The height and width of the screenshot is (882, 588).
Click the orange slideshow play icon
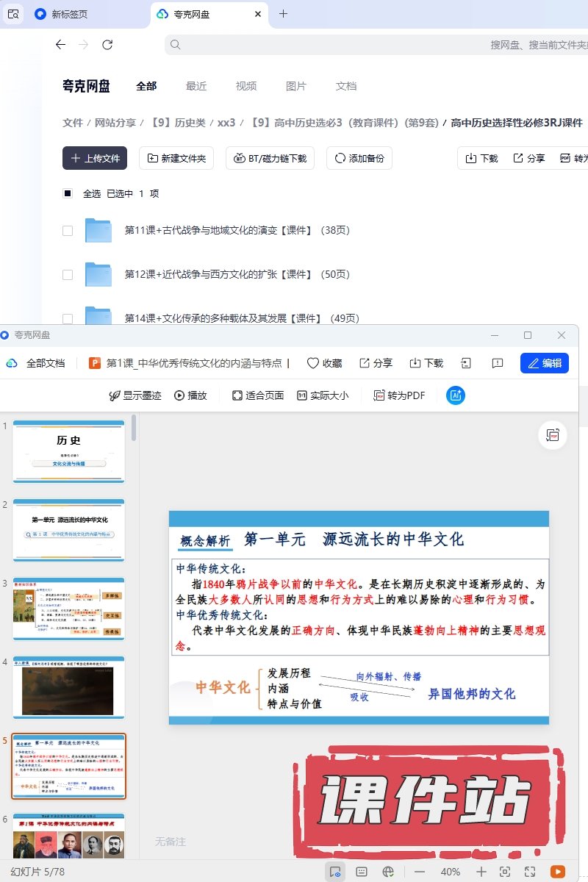click(x=558, y=872)
